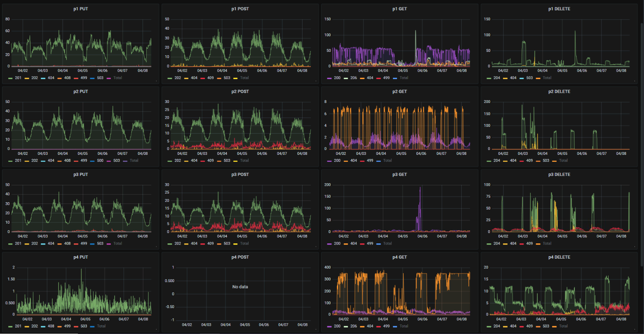Click the green 204 color swatch in p2 DELETE legend
This screenshot has height=334, width=644.
pyautogui.click(x=489, y=161)
